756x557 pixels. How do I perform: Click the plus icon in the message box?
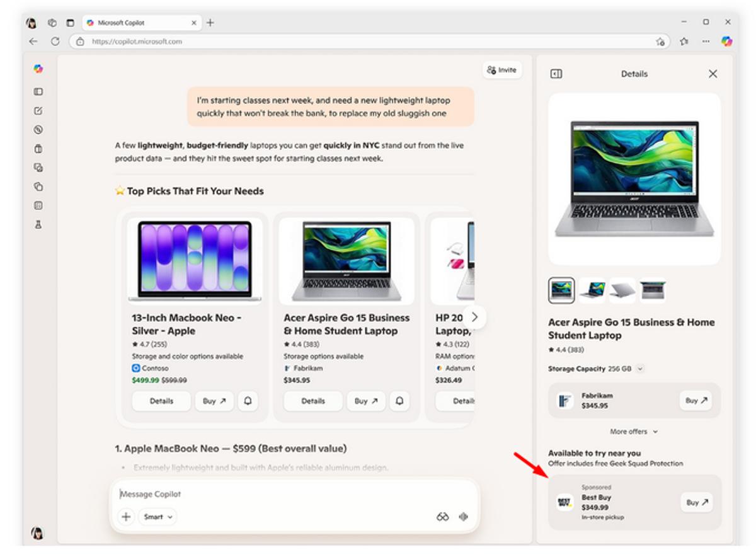coord(126,517)
